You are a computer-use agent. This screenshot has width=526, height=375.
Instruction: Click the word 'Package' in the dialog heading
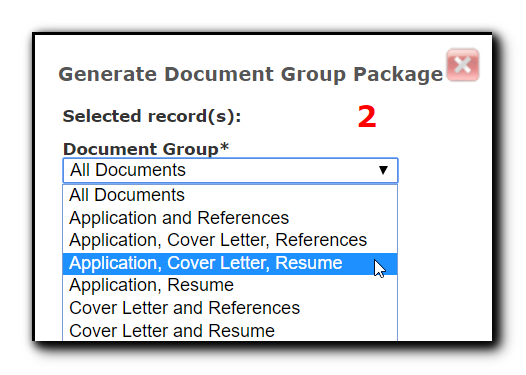(398, 75)
